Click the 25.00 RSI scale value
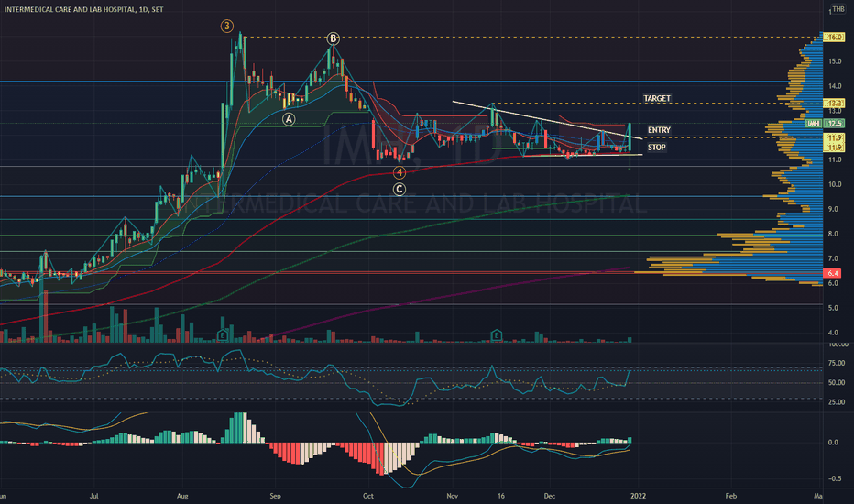 838,402
